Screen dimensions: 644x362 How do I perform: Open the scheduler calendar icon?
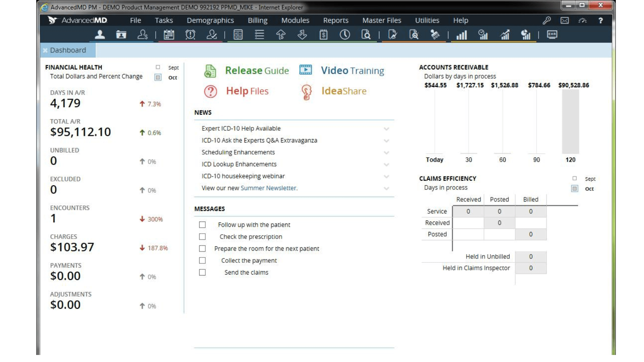169,35
